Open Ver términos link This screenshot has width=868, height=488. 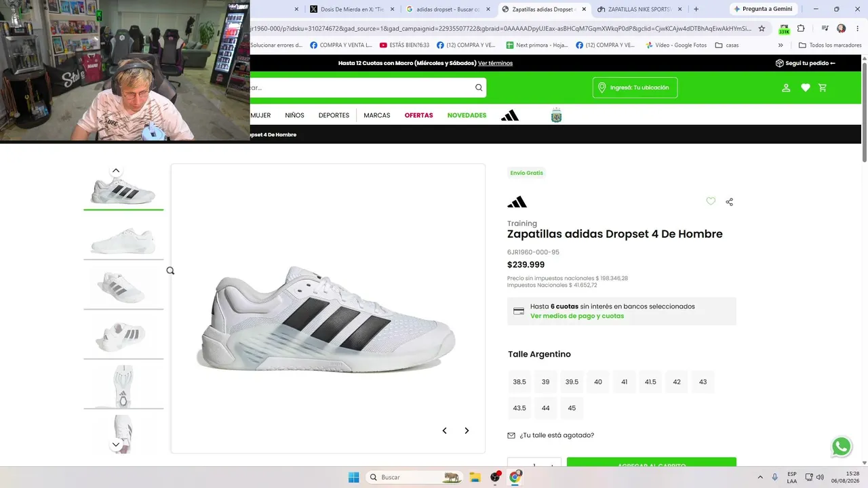click(x=495, y=63)
